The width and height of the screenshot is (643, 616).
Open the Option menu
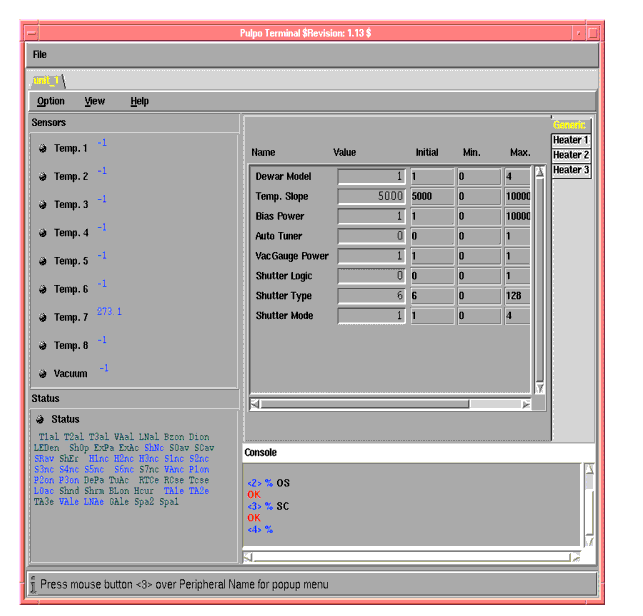(x=51, y=101)
